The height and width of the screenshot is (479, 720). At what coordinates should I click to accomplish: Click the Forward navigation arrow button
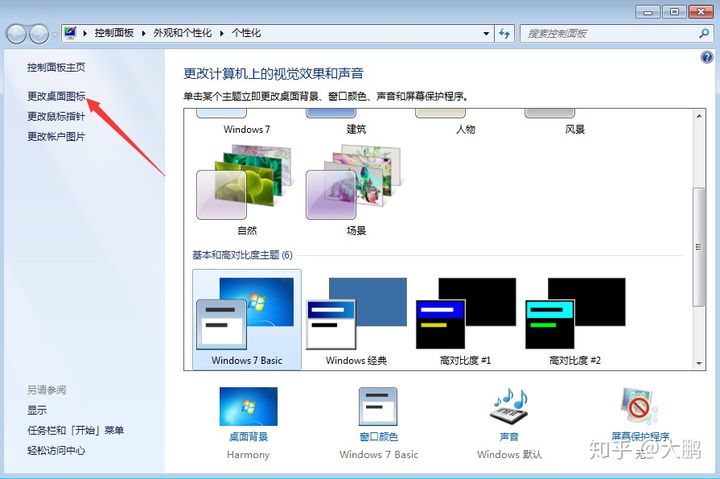pos(39,34)
